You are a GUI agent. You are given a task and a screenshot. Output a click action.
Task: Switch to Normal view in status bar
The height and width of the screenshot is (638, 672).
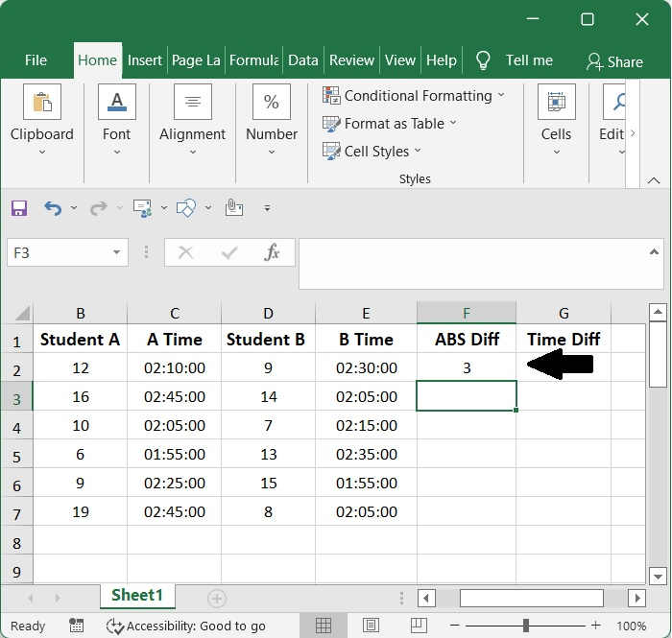pos(324,626)
